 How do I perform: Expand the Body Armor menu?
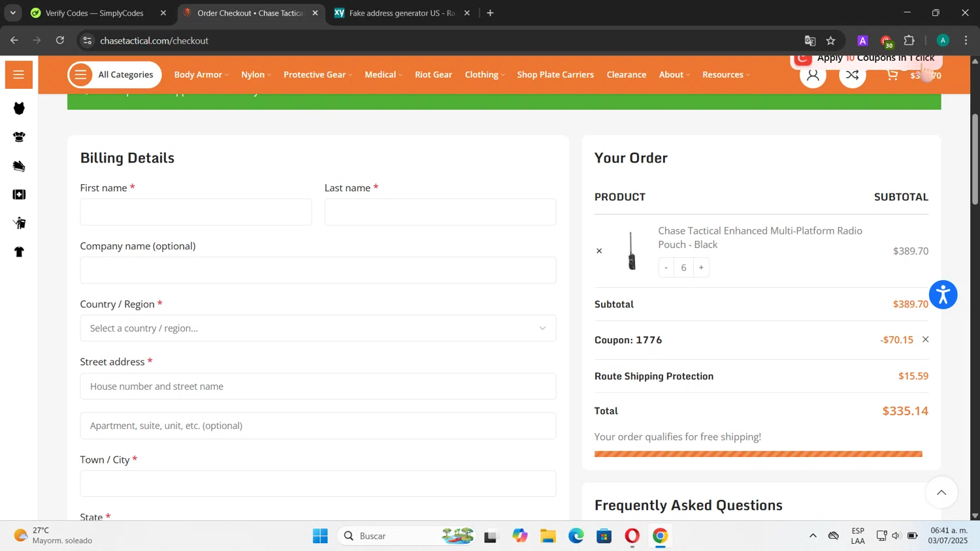tap(201, 74)
